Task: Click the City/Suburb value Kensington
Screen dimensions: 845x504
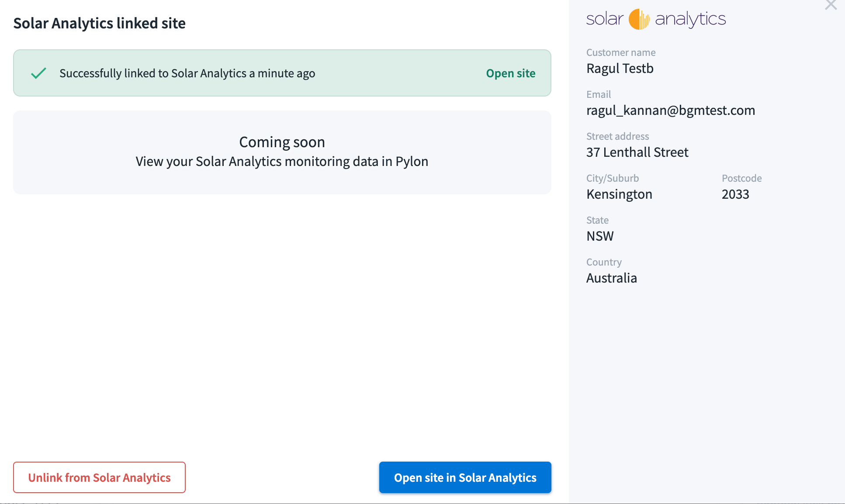Action: coord(619,194)
